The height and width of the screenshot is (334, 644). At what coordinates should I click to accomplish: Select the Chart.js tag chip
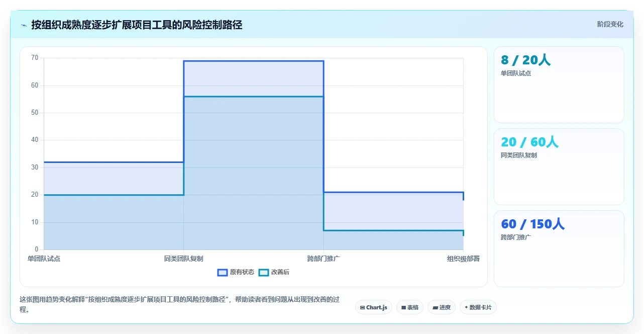tap(374, 307)
